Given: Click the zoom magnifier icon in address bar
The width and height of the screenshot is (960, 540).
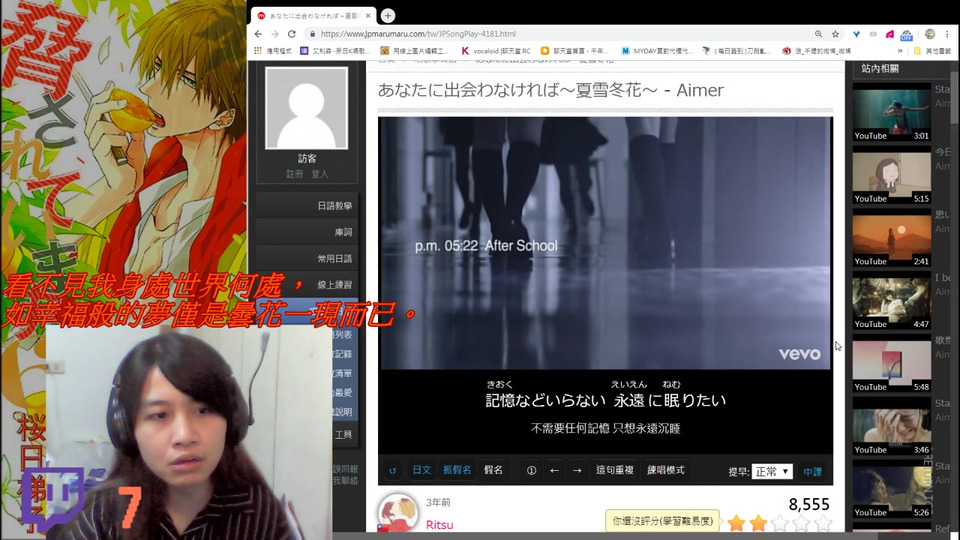Looking at the screenshot, I should 818,34.
